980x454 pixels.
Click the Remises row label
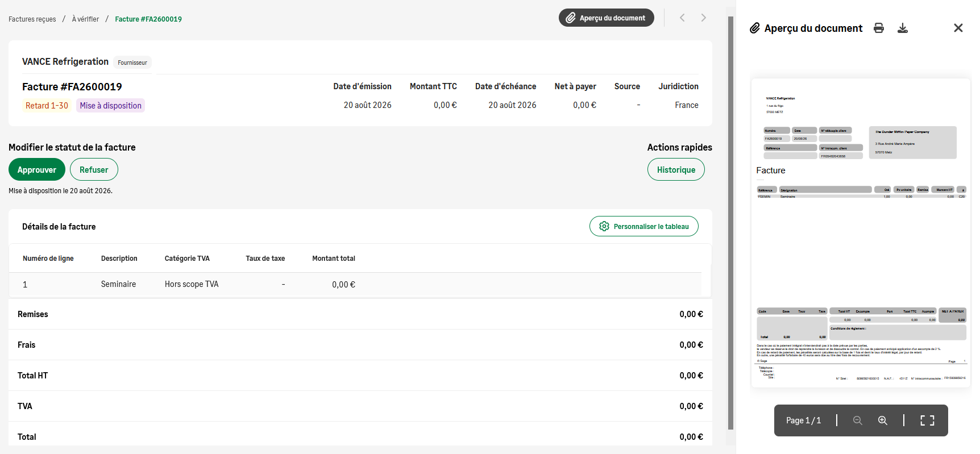pos(33,314)
